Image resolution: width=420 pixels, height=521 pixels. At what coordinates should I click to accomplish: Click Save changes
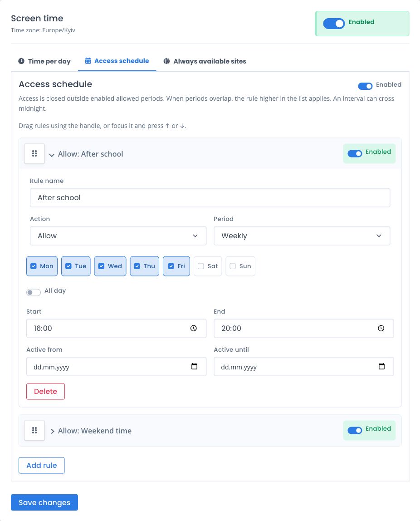tap(44, 502)
